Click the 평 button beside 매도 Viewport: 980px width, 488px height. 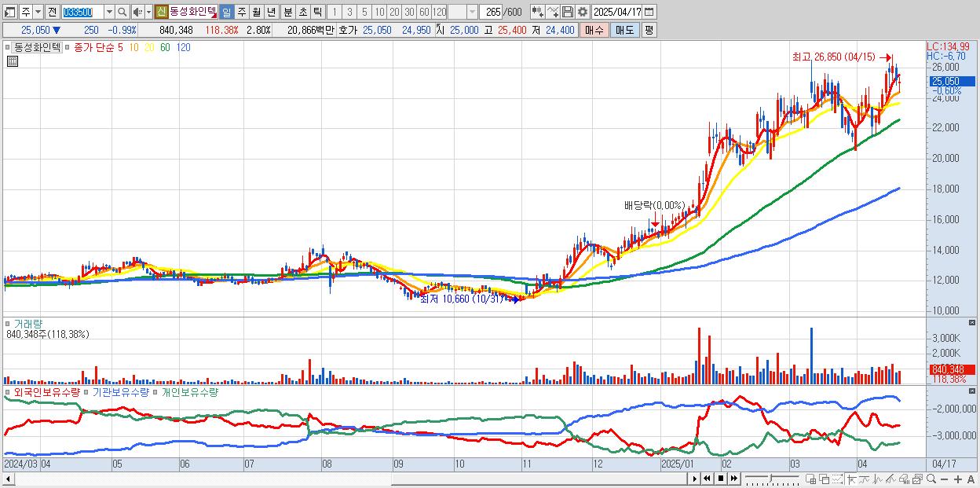pyautogui.click(x=649, y=30)
